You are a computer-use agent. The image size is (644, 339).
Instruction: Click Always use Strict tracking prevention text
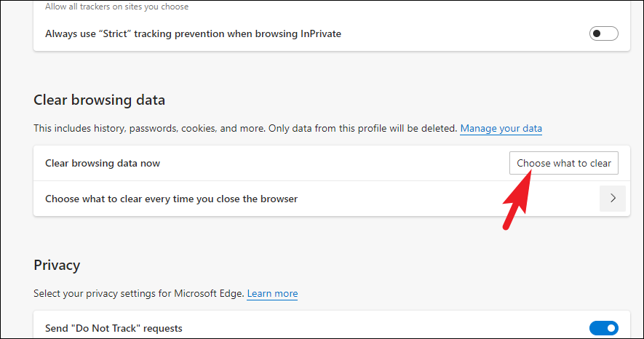pos(193,33)
